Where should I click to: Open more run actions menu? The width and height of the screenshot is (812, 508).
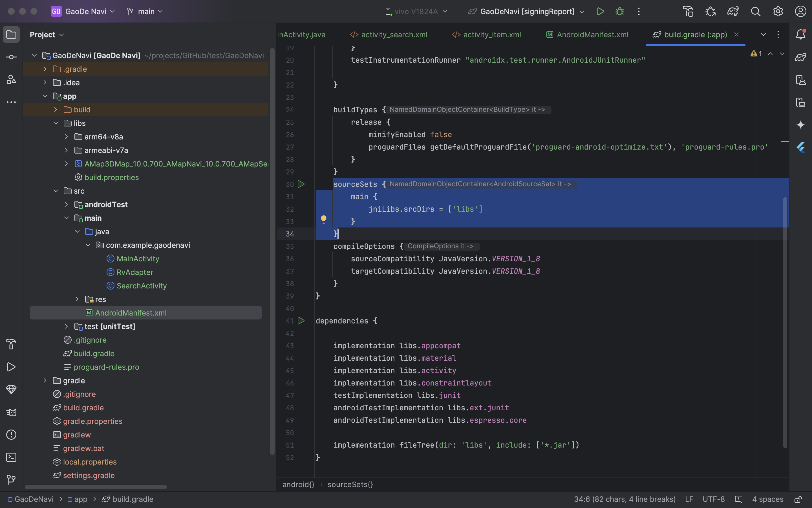(639, 11)
